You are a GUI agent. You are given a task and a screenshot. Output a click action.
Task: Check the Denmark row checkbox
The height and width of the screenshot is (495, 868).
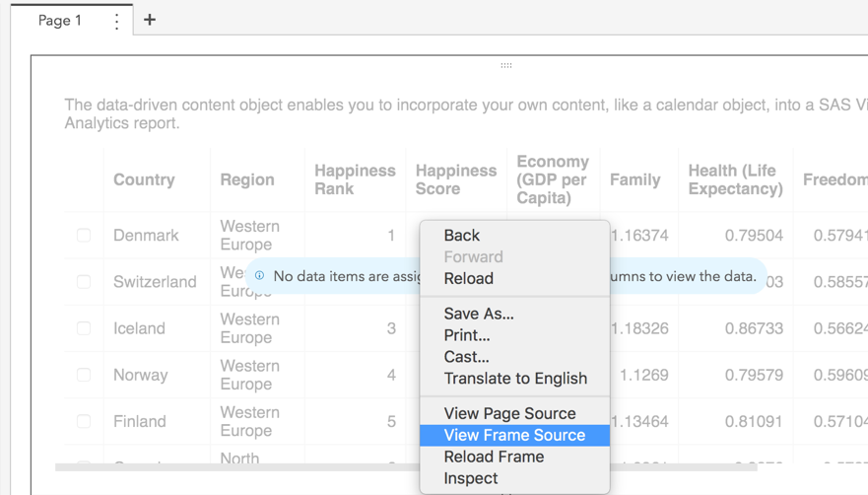84,236
